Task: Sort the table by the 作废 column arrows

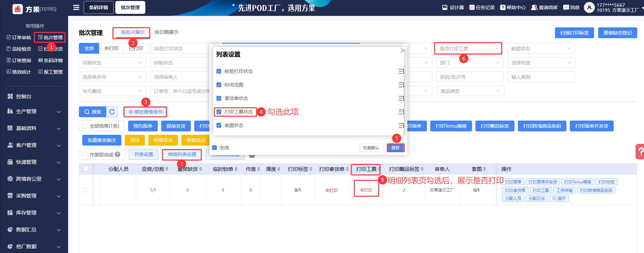Action: point(259,169)
